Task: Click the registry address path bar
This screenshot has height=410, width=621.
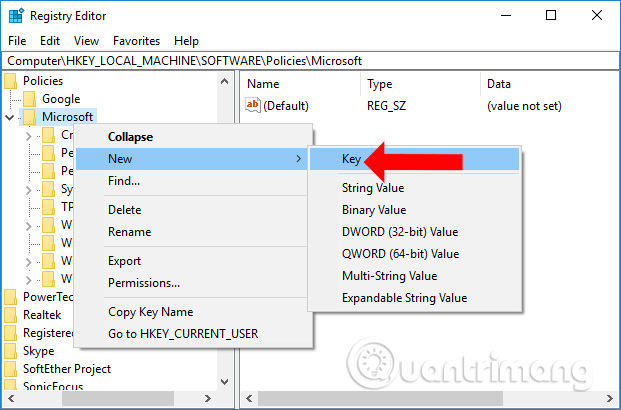Action: [310, 61]
